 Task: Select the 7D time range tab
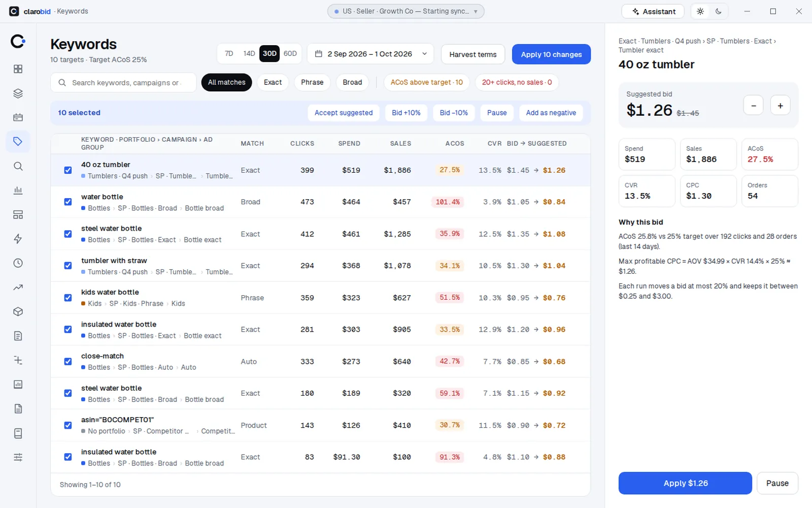(x=229, y=53)
